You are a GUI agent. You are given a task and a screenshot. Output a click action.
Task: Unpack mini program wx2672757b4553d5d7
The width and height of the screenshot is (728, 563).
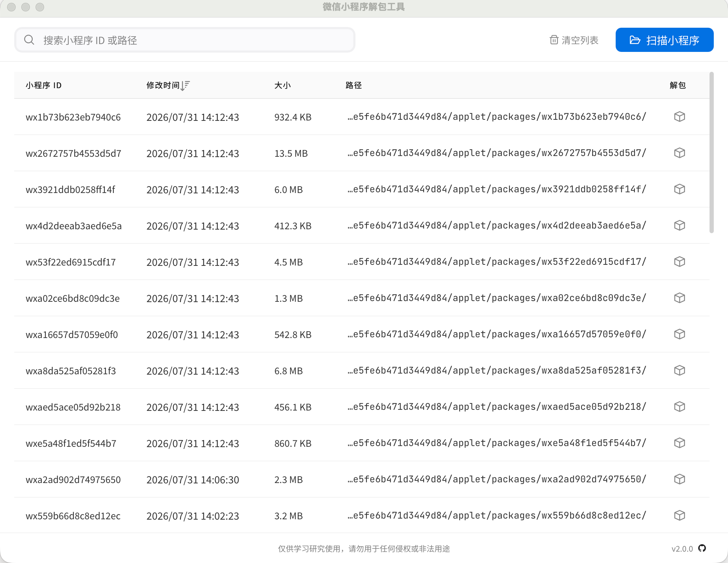click(679, 153)
